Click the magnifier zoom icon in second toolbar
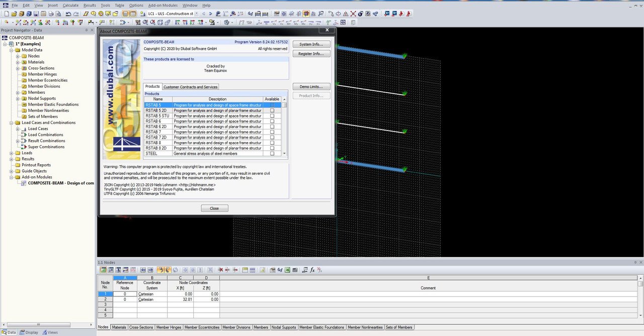 145,22
